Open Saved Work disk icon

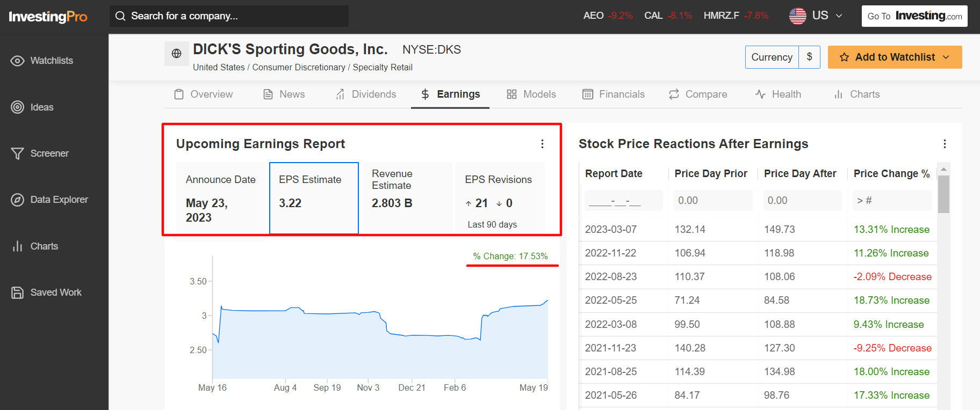18,292
